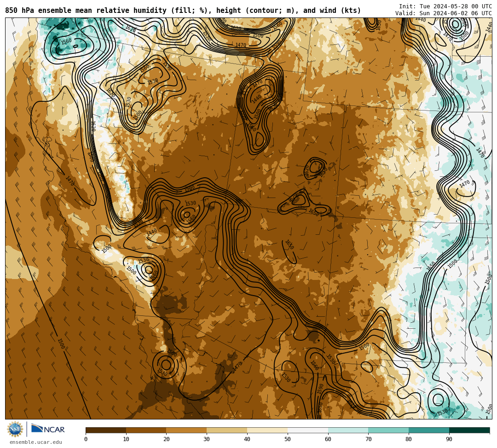Click the Valid: Sun 2024-06-02 06 UTC text
497x448 pixels.
[444, 13]
